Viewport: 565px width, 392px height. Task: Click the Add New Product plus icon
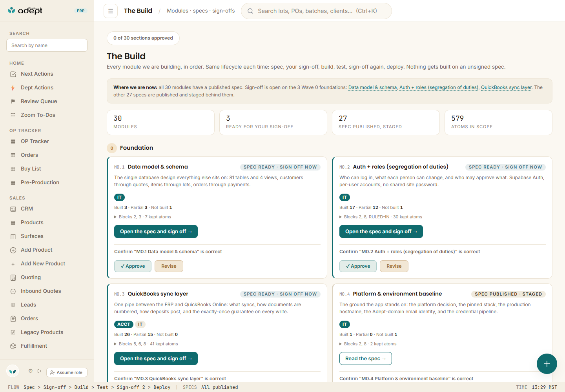click(x=13, y=264)
